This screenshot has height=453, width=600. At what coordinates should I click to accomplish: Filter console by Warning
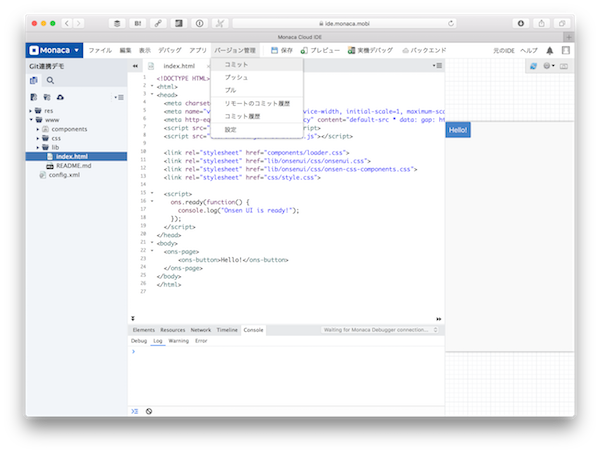pyautogui.click(x=179, y=341)
